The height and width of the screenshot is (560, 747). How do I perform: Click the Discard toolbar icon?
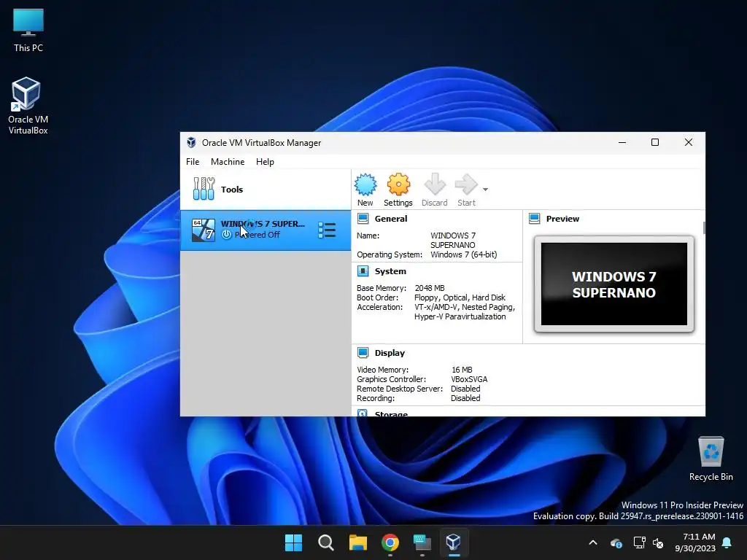coord(435,190)
